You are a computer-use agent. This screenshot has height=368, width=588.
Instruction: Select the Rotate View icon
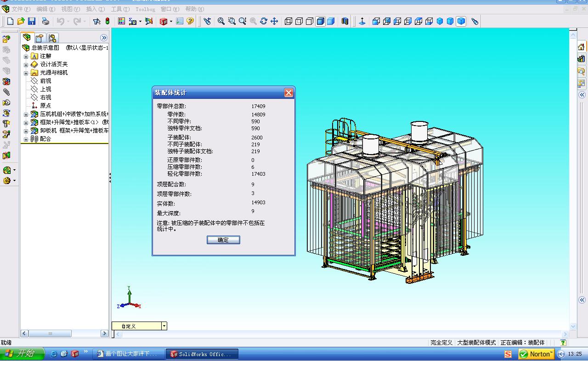[264, 21]
